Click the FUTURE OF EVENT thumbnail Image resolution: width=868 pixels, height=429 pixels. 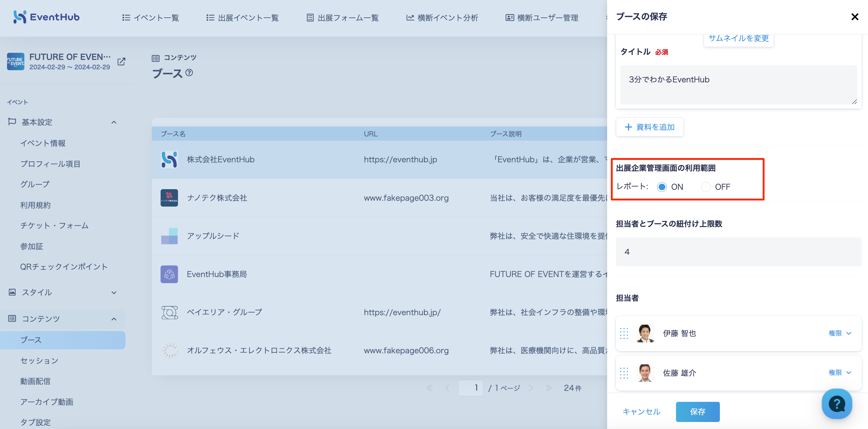[16, 62]
